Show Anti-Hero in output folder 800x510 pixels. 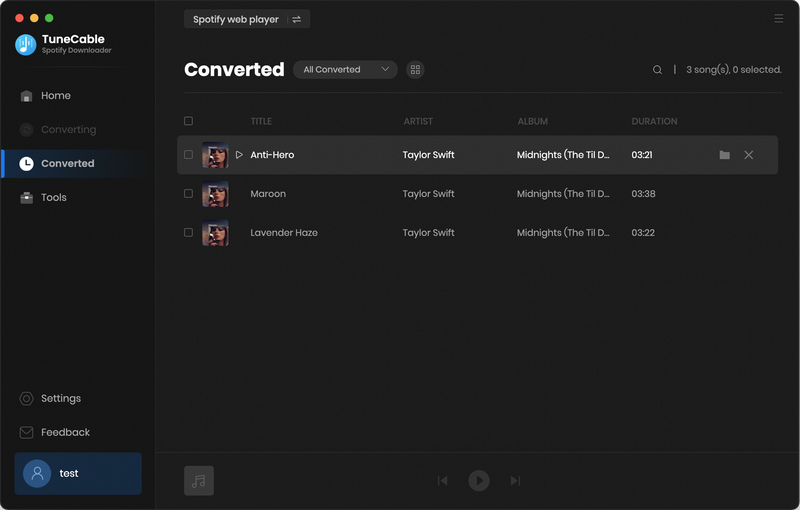tap(724, 155)
